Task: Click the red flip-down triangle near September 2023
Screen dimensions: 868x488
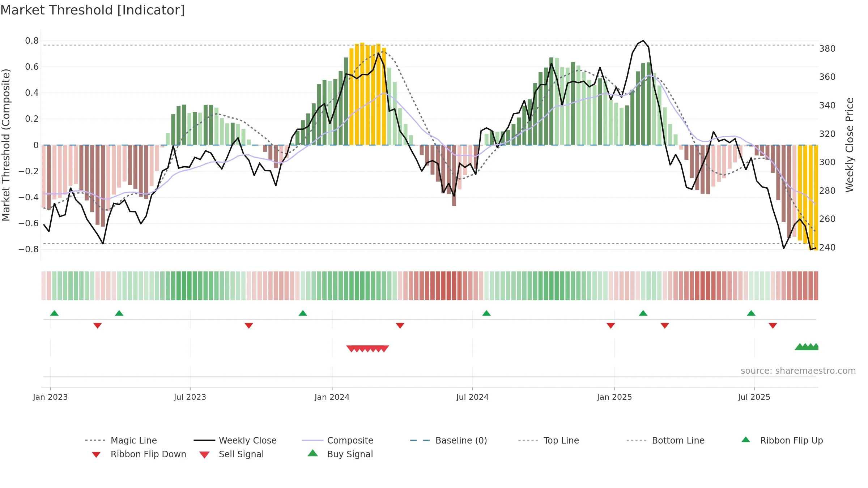Action: click(249, 326)
